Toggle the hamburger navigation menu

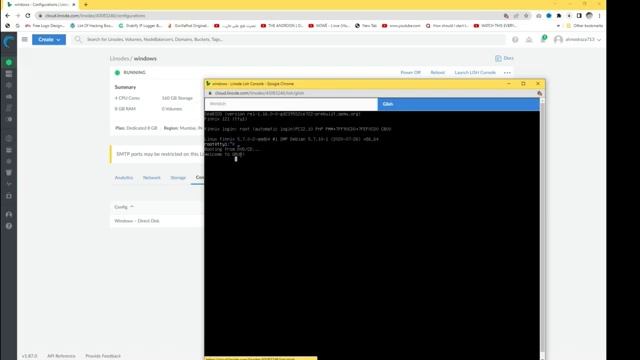pos(24,40)
